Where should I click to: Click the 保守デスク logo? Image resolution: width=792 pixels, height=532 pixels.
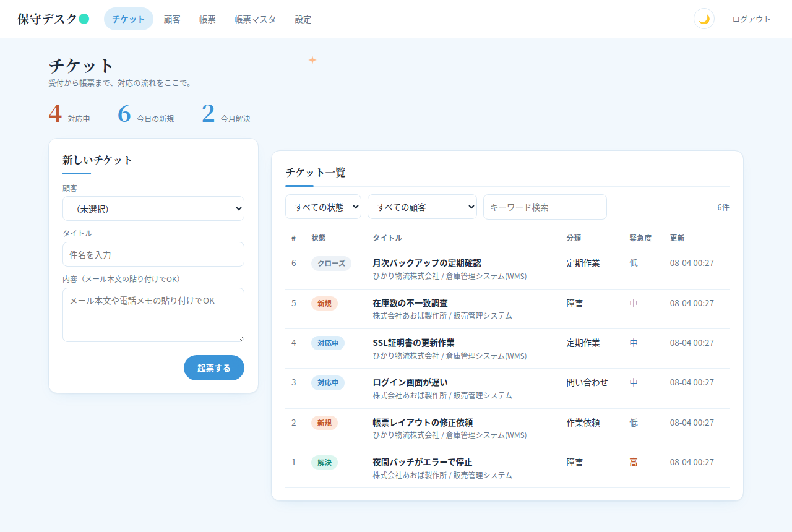[53, 19]
